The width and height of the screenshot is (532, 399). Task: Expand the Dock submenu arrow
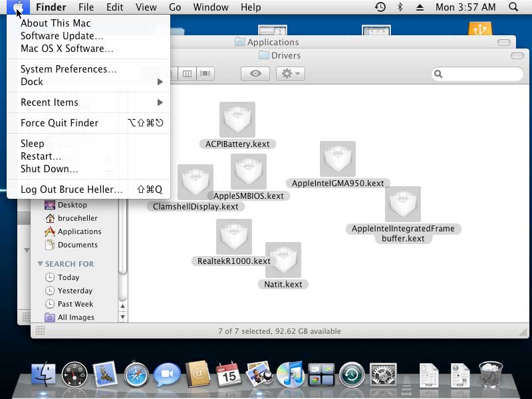pos(160,82)
